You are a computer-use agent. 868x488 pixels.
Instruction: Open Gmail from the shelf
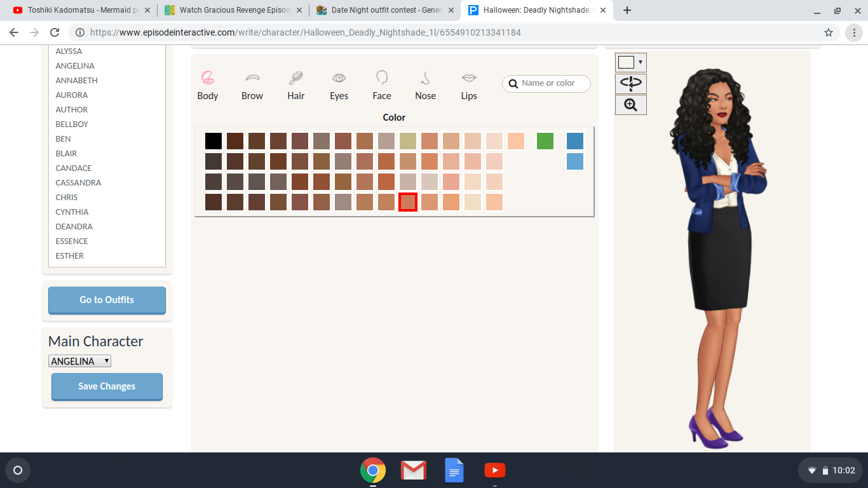pos(413,470)
